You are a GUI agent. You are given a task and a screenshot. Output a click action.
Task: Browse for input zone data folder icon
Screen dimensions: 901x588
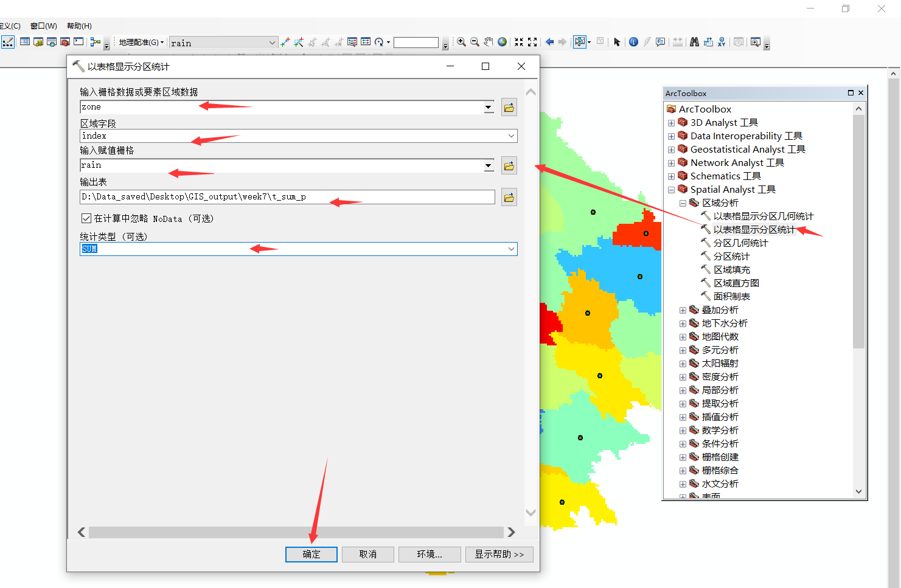(x=509, y=108)
